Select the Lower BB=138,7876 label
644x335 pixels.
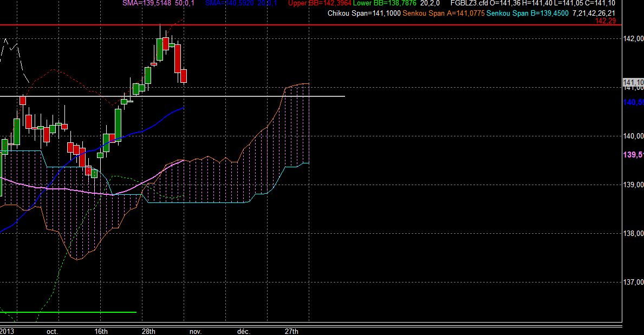tap(385, 3)
